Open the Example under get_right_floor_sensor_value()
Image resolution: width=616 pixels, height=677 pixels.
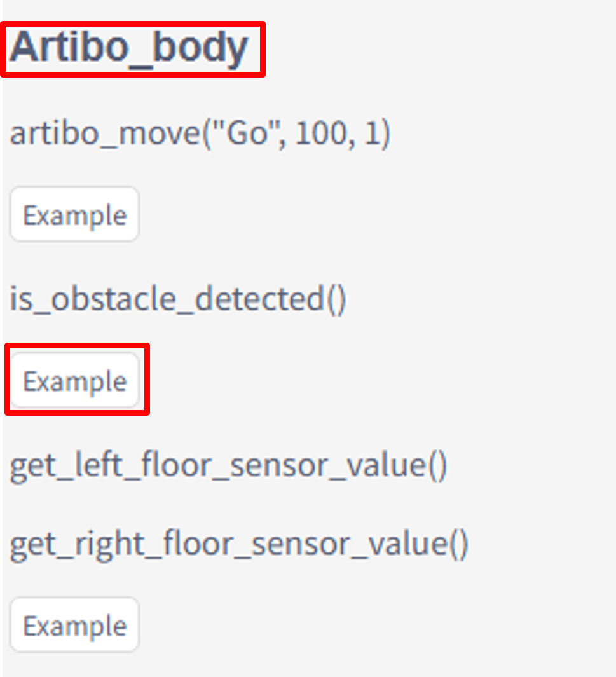pyautogui.click(x=75, y=626)
